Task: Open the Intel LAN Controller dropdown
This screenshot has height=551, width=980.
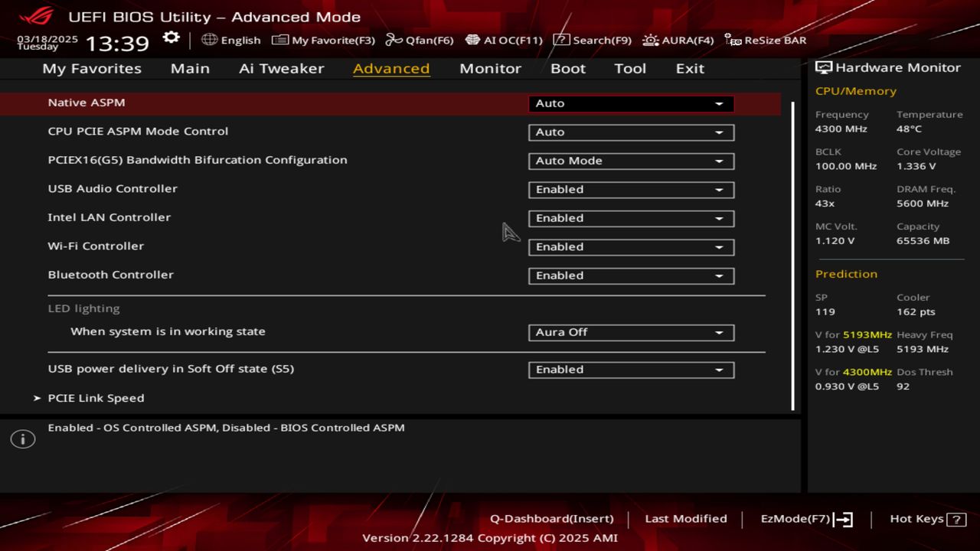Action: [x=631, y=218]
